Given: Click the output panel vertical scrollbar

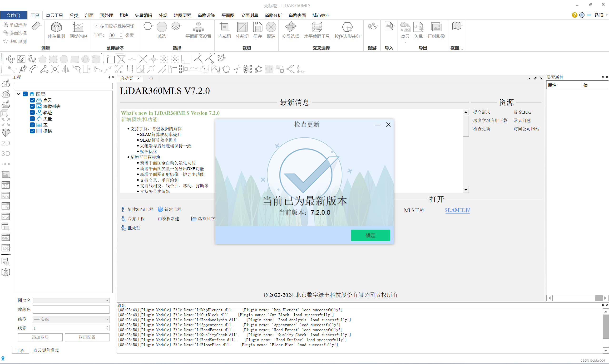Looking at the screenshot, I should tap(606, 331).
